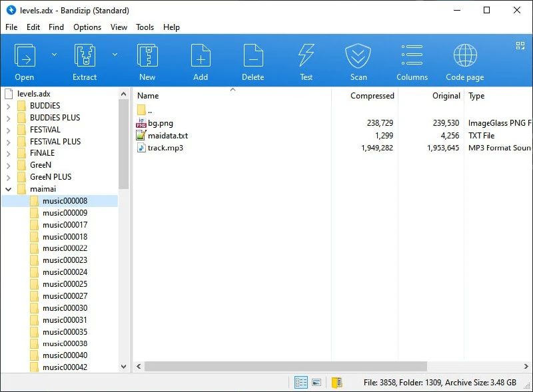Sort the list by Compressed column header
Image resolution: width=533 pixels, height=392 pixels.
[372, 96]
